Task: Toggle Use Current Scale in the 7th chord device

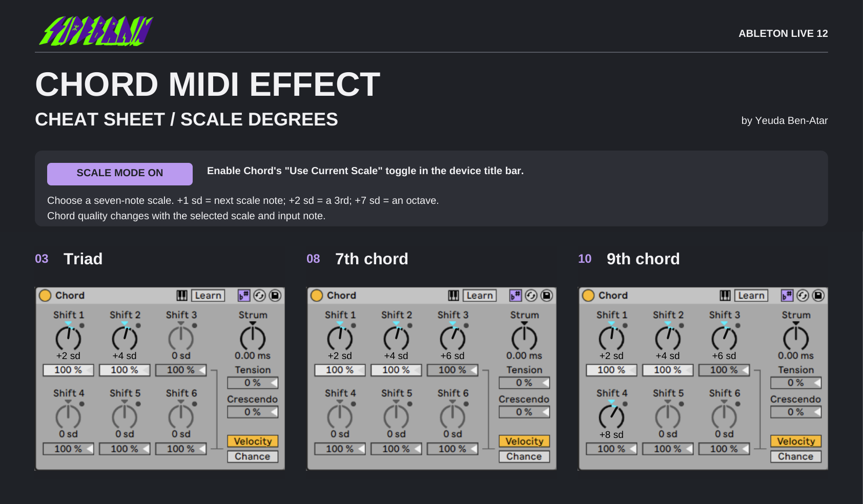Action: pos(516,296)
